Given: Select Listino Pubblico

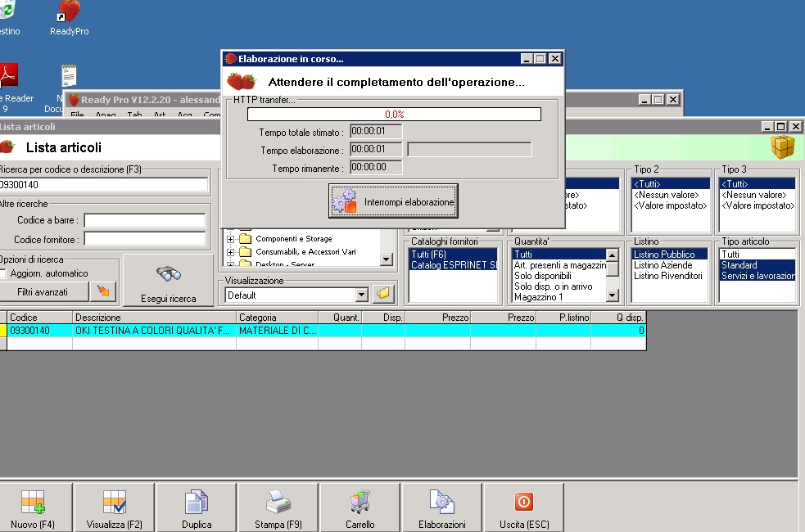Looking at the screenshot, I should point(669,254).
